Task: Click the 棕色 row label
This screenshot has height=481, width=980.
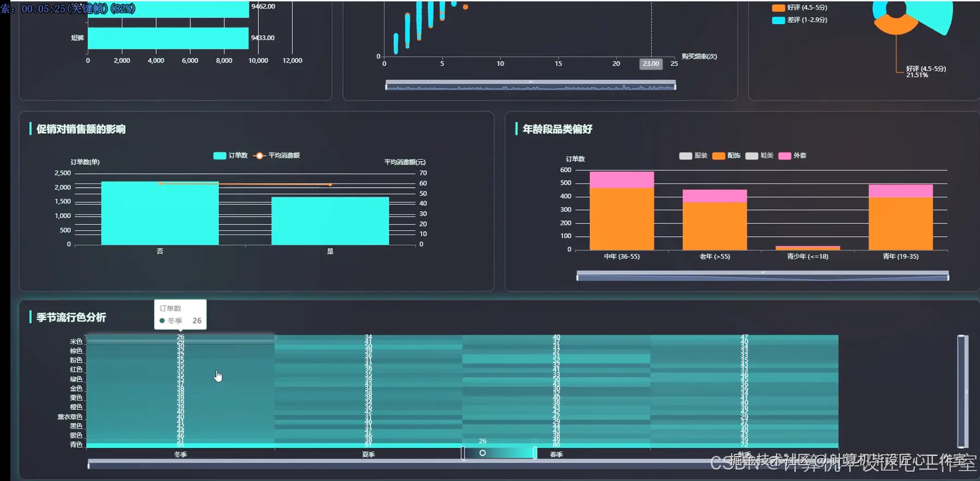Action: click(76, 351)
